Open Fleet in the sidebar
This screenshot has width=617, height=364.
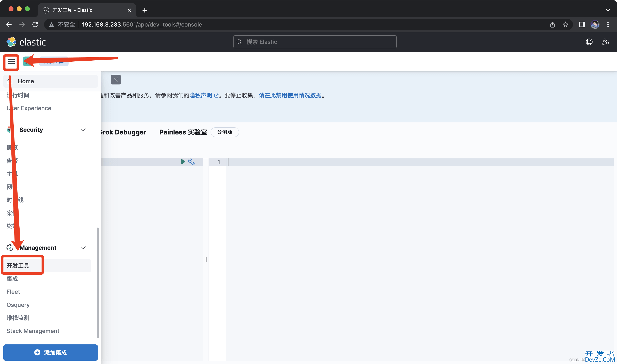coord(13,292)
